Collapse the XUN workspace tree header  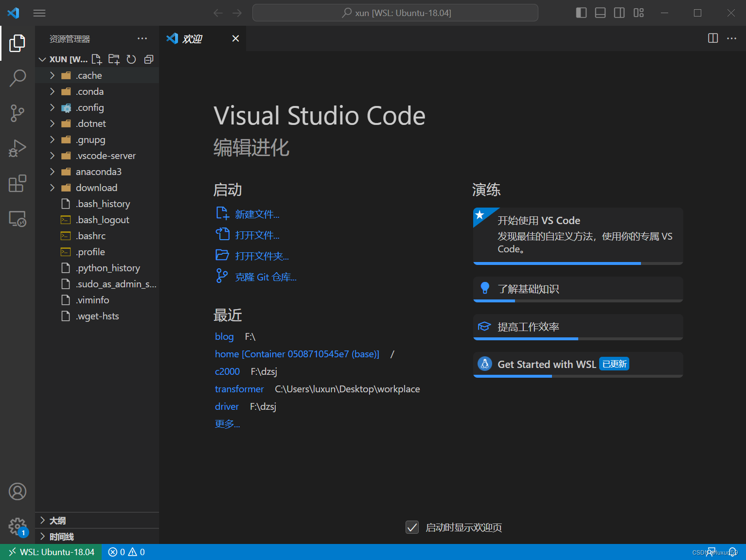[42, 59]
